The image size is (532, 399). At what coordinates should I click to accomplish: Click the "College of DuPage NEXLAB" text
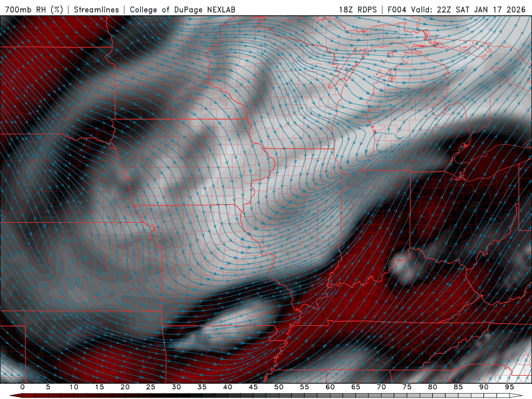(182, 9)
